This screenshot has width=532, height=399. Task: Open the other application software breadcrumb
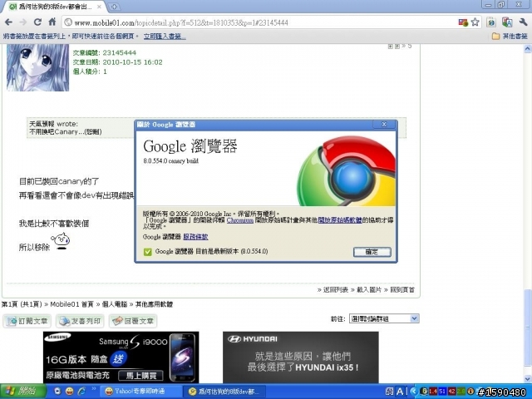(x=154, y=304)
